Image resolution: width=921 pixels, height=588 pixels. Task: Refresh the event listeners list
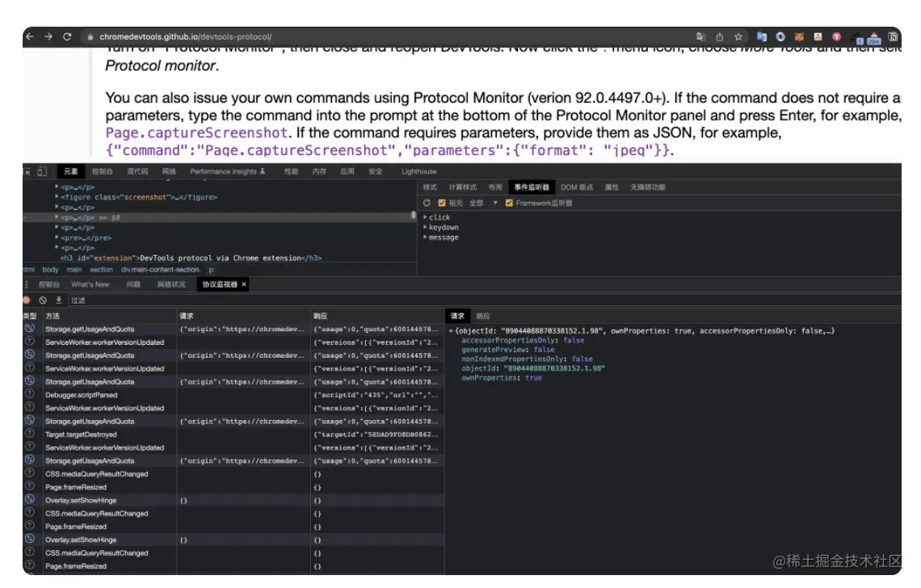pos(427,204)
